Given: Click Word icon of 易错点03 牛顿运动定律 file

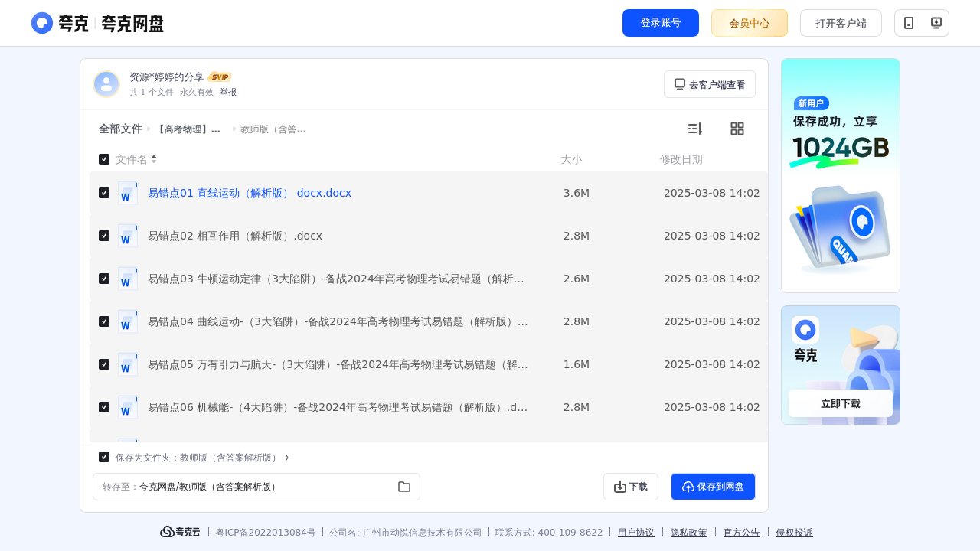Looking at the screenshot, I should 128,279.
